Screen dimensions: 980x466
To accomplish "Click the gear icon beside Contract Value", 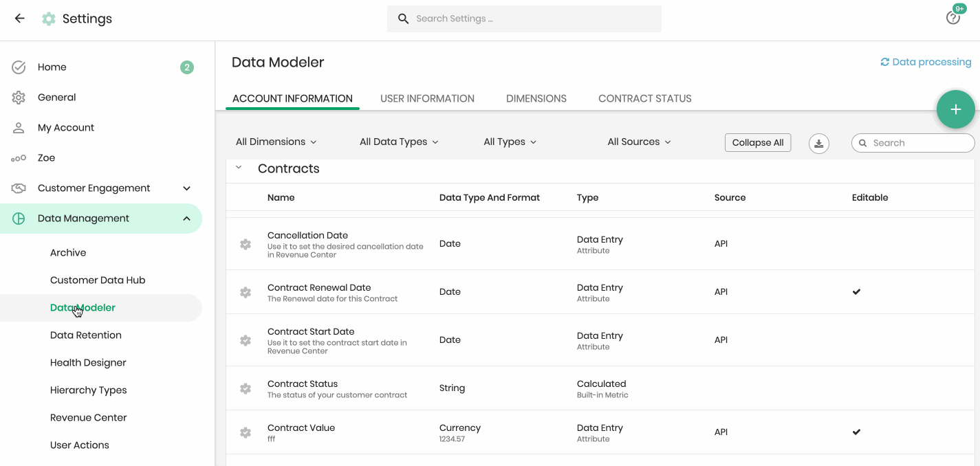I will [246, 432].
